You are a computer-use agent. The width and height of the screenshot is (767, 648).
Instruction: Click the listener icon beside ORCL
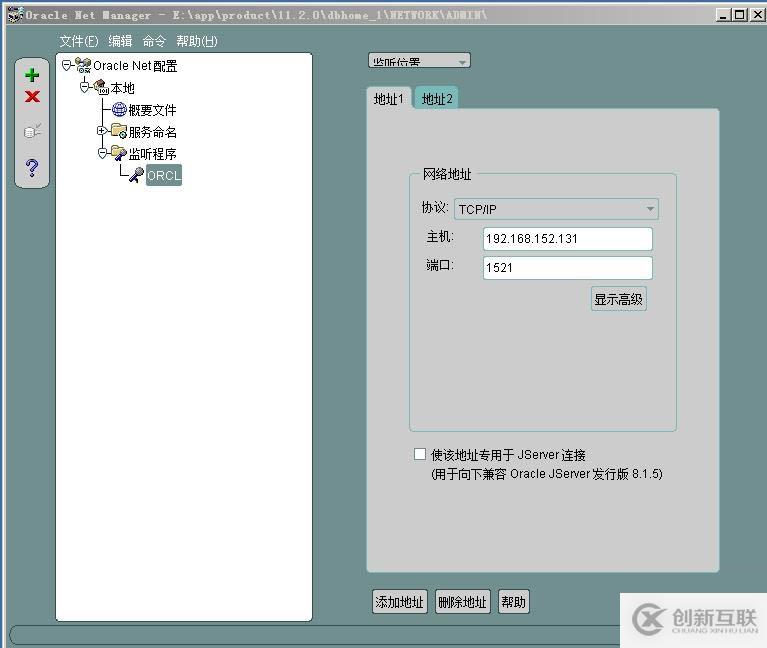pyautogui.click(x=136, y=175)
